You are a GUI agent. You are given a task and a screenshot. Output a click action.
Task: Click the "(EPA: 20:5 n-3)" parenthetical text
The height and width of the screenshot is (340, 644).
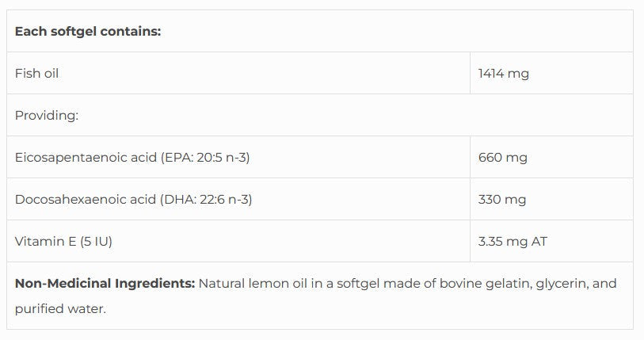(205, 158)
